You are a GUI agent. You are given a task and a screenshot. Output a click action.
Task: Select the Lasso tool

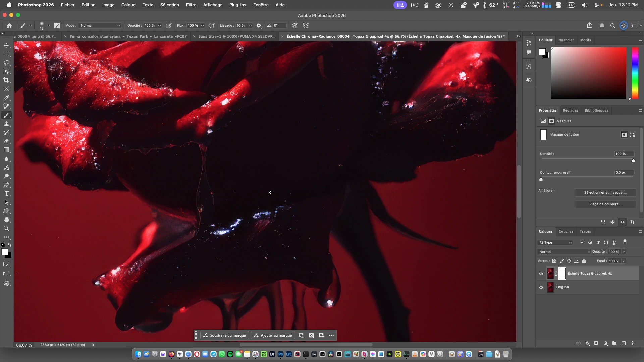point(6,63)
